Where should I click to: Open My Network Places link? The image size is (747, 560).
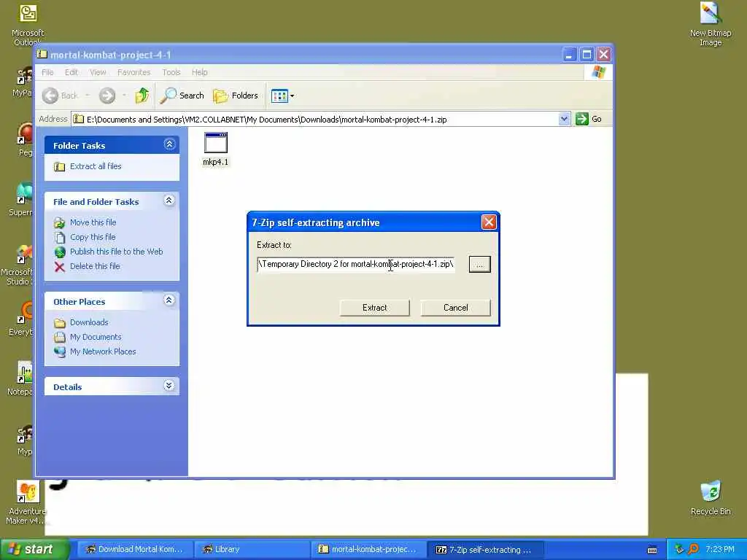(x=103, y=351)
